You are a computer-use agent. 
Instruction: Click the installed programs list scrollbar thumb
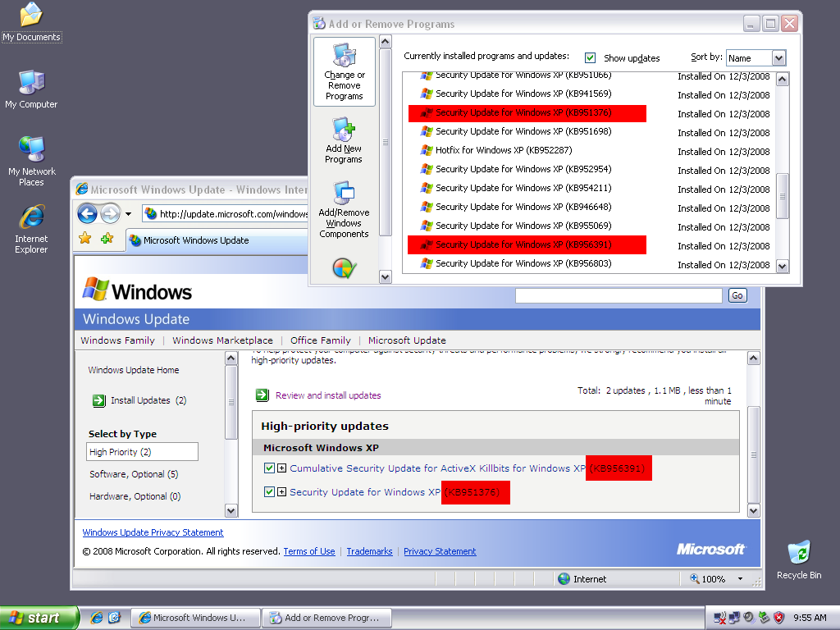782,196
